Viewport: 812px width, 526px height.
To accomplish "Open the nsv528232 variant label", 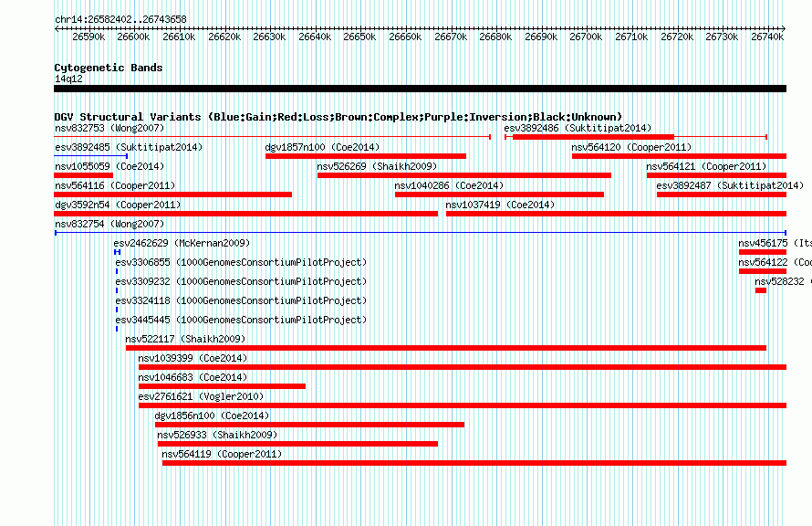I will [x=783, y=281].
